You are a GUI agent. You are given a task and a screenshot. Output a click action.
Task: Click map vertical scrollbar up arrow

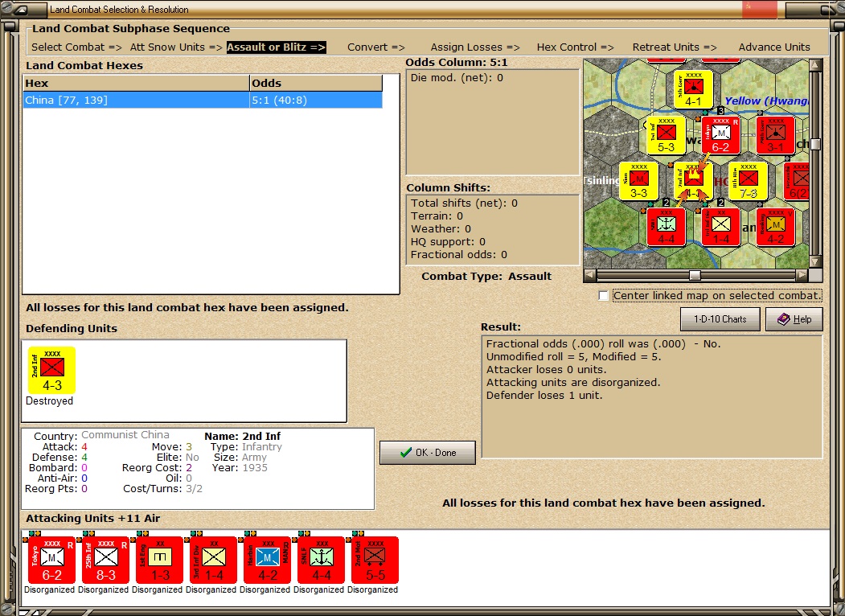(x=815, y=65)
